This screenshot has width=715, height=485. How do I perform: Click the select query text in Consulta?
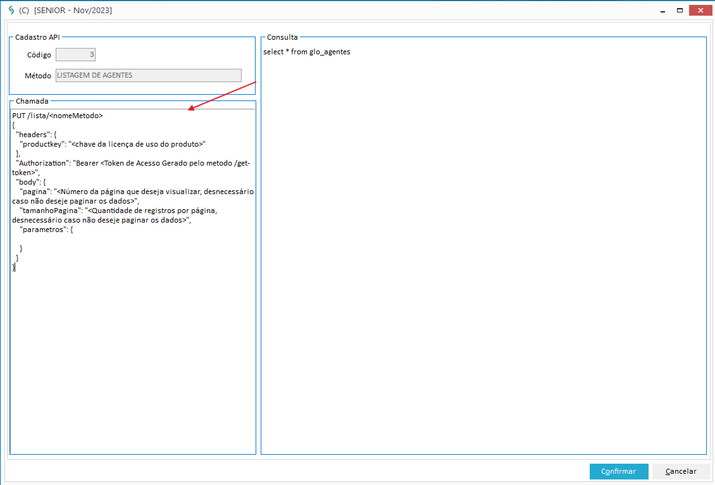[x=307, y=51]
